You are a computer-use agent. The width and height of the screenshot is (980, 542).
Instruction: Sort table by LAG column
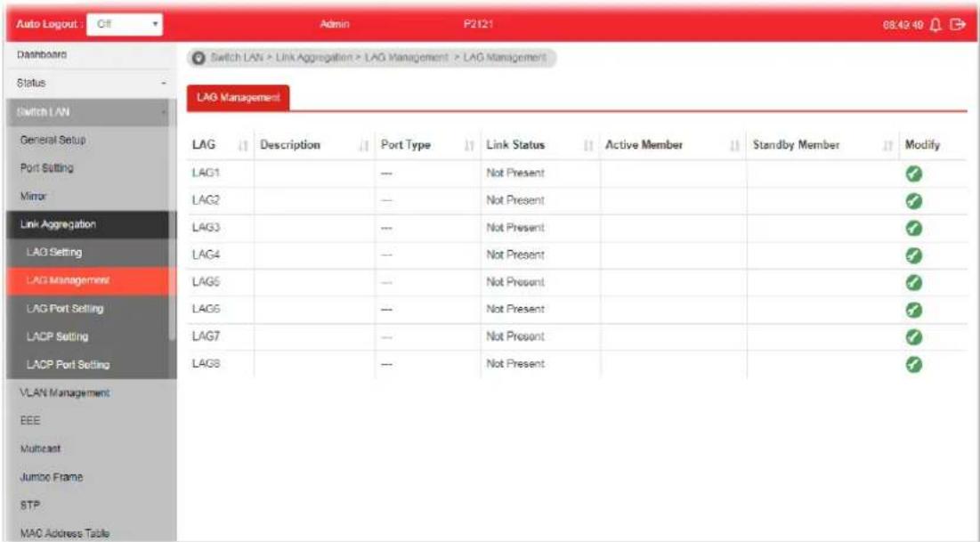(x=243, y=146)
